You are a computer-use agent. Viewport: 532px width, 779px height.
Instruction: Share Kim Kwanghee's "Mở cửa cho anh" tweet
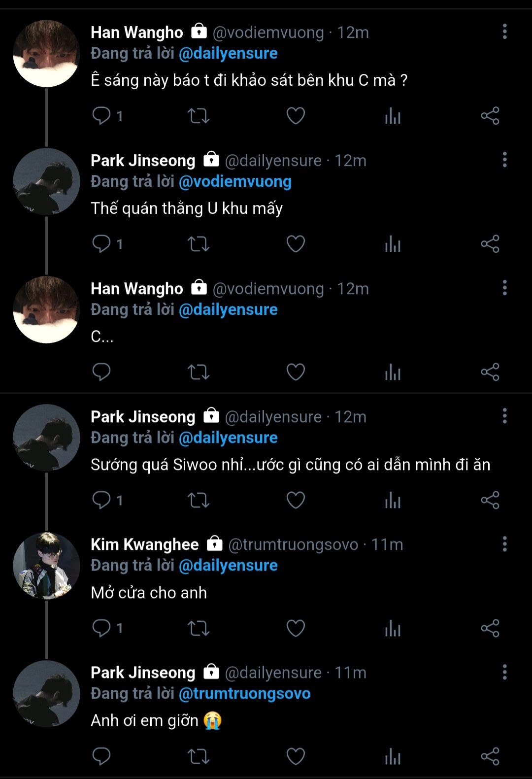click(x=490, y=628)
